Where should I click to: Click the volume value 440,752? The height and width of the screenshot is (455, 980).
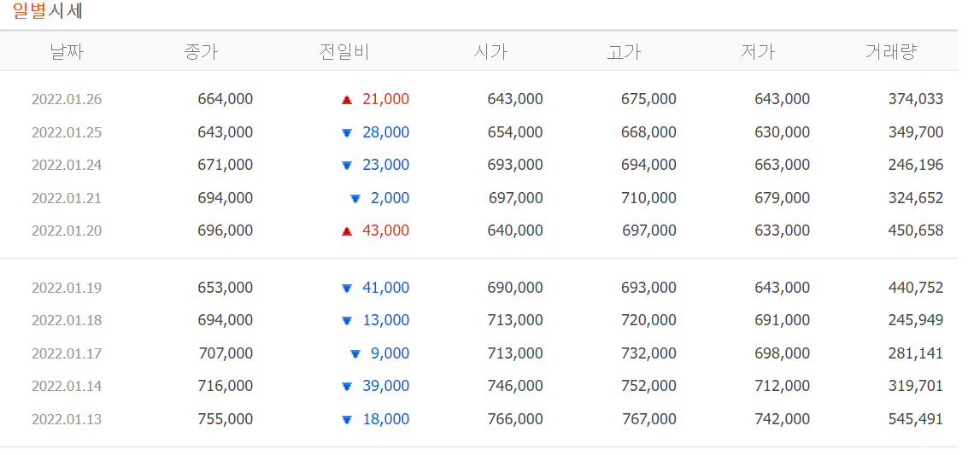(916, 288)
